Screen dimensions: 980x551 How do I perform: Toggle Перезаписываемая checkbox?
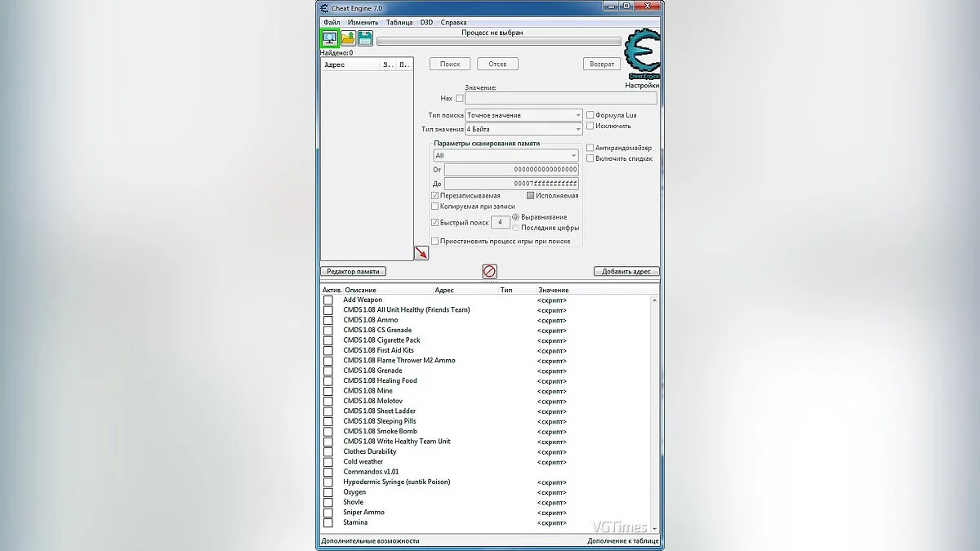click(434, 196)
